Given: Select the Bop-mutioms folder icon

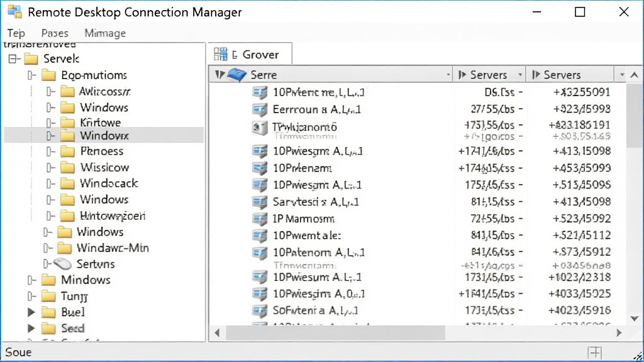Looking at the screenshot, I should [48, 75].
